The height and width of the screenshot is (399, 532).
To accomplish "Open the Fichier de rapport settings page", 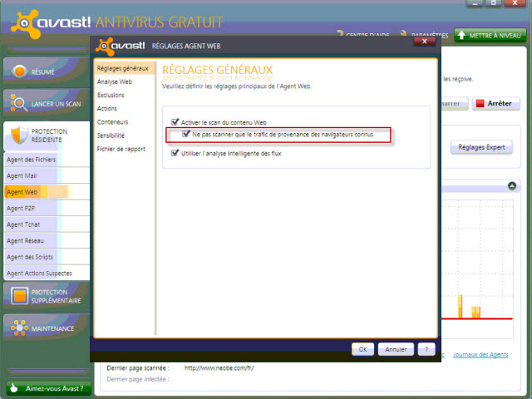I will tap(121, 149).
